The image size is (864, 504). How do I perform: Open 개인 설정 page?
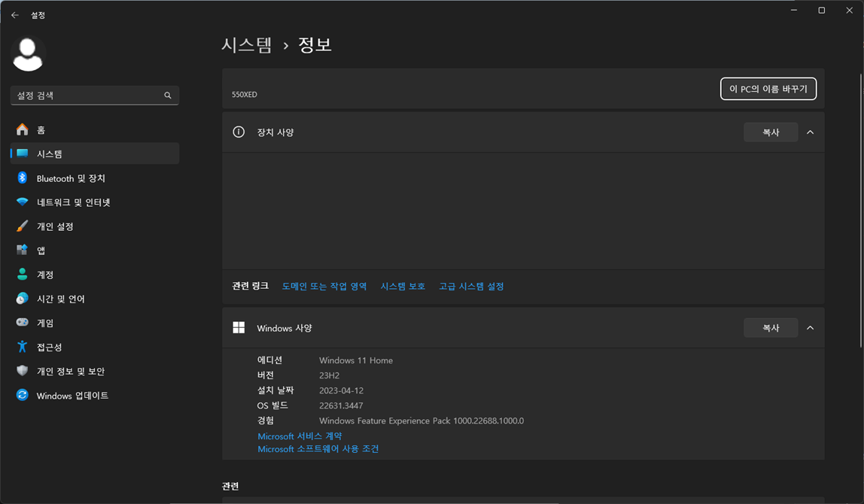click(x=95, y=226)
